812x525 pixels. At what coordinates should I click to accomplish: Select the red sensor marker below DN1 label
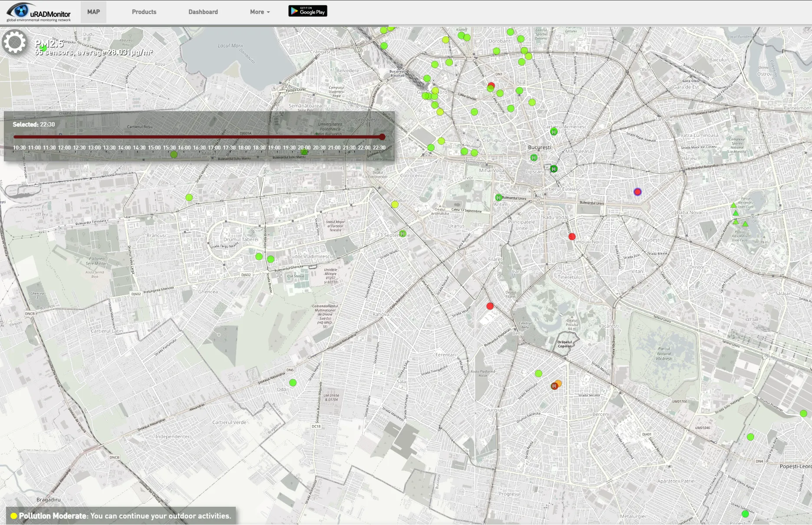tap(491, 85)
